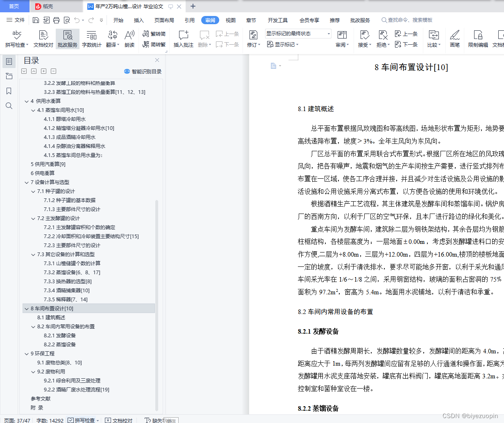Collapse the 8.2 车间内常用设备的布置 node
The image size is (504, 423).
pyautogui.click(x=33, y=327)
